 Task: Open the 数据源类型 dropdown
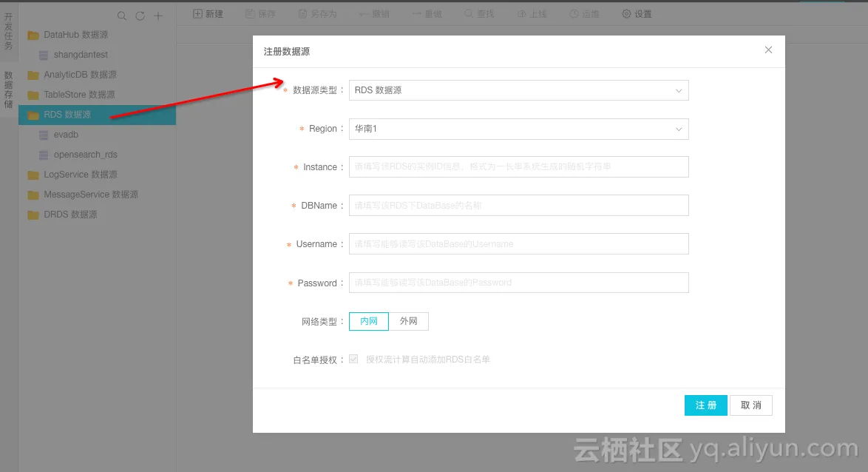(519, 90)
